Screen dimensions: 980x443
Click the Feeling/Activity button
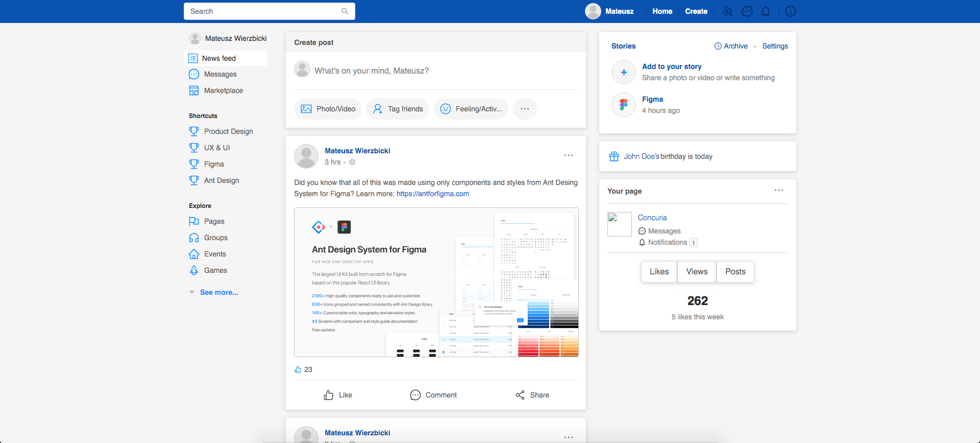tap(471, 109)
